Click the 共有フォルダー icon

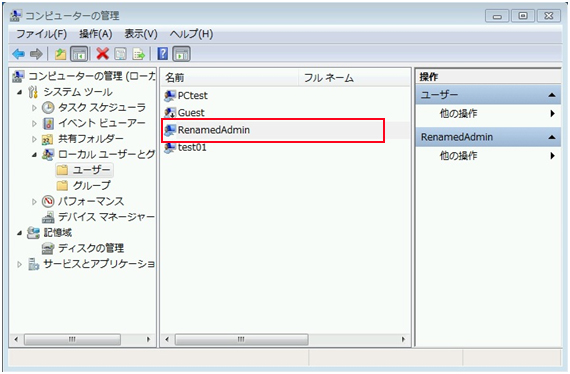click(x=48, y=139)
